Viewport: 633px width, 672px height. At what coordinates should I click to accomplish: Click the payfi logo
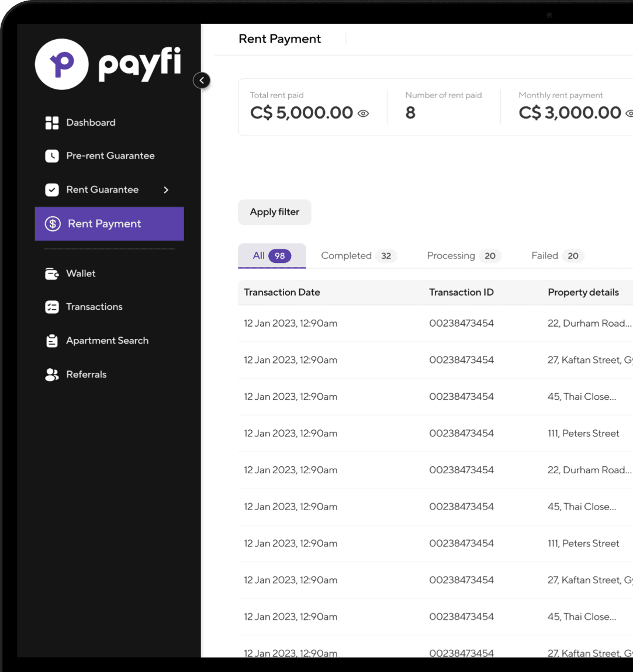108,64
